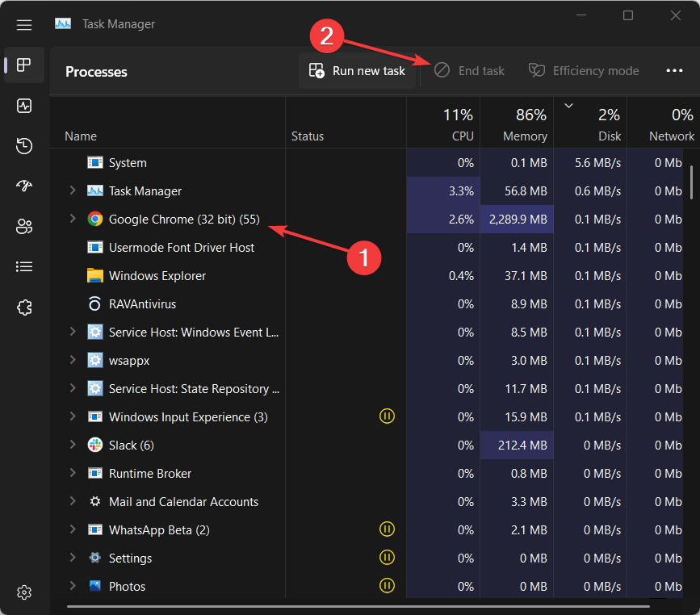Open the three-dot more options menu
Image resolution: width=700 pixels, height=615 pixels.
coord(674,70)
